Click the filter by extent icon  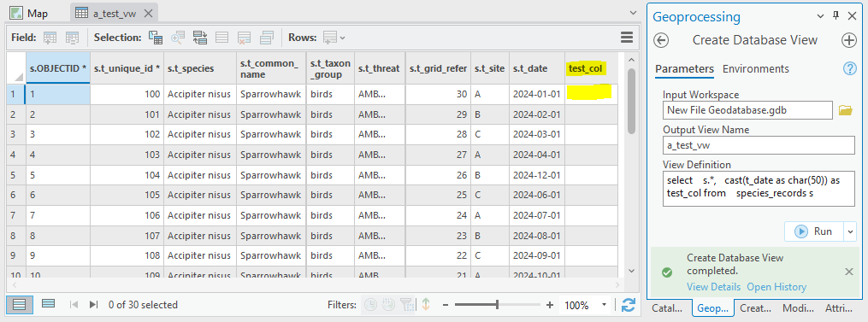pos(407,304)
